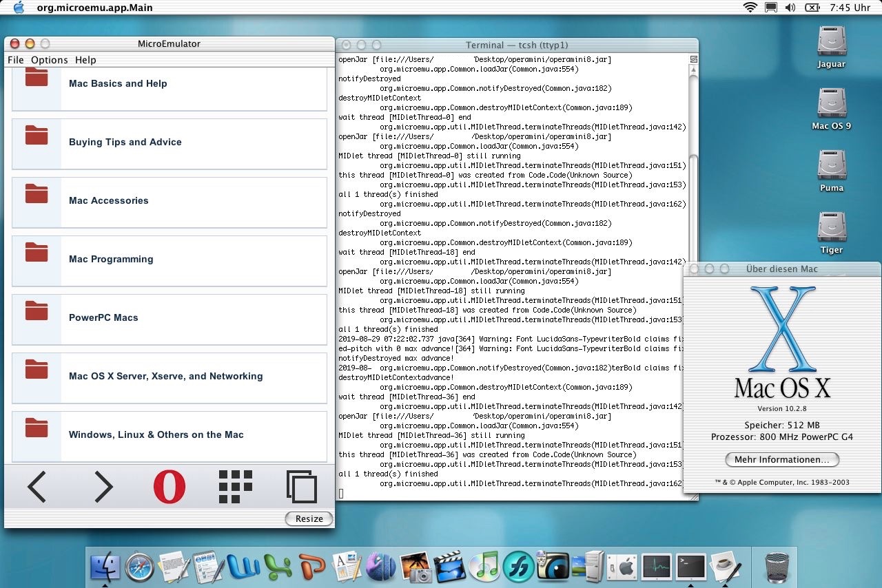The height and width of the screenshot is (588, 882).
Task: Launch Microsoft PowerPoint from the Dock
Action: 312,567
